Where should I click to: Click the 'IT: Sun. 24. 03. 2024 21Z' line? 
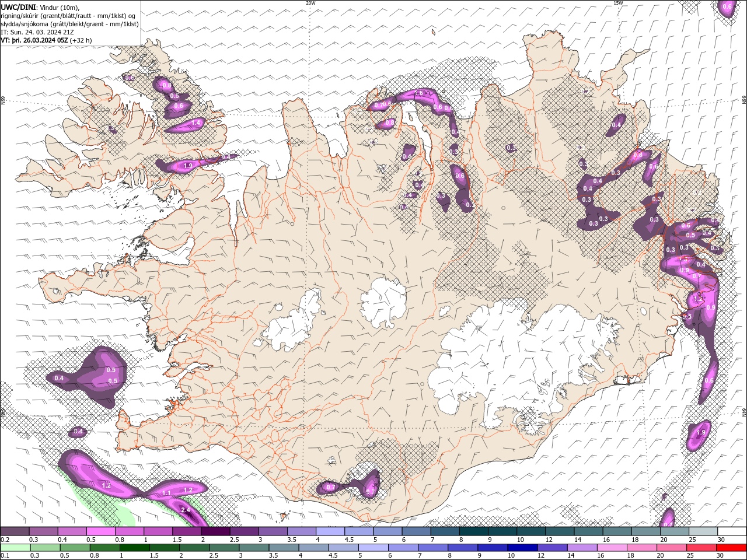point(37,32)
